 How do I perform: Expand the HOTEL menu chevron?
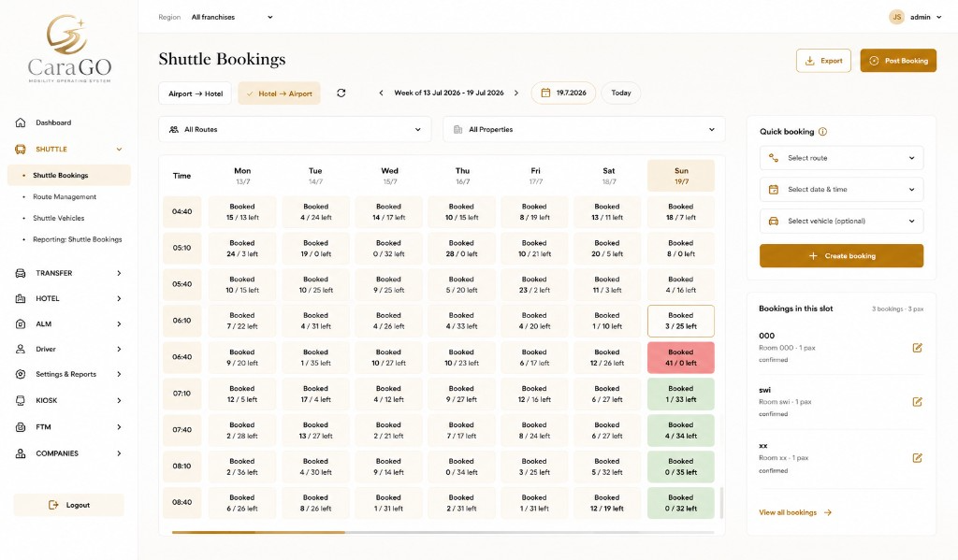click(119, 298)
